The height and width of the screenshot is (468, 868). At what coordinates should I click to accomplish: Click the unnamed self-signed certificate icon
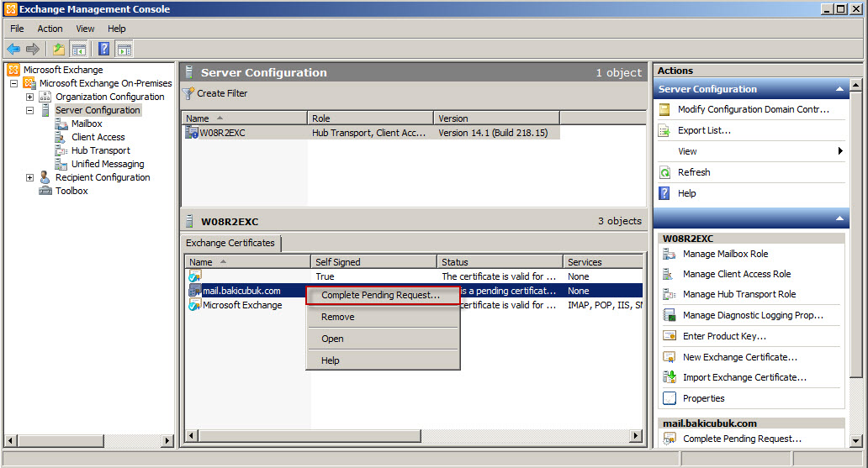(x=195, y=276)
